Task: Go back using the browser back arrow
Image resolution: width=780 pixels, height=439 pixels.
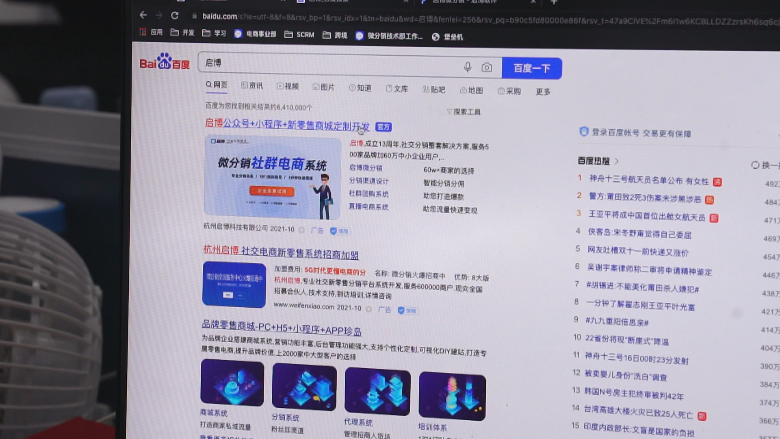Action: pos(143,15)
